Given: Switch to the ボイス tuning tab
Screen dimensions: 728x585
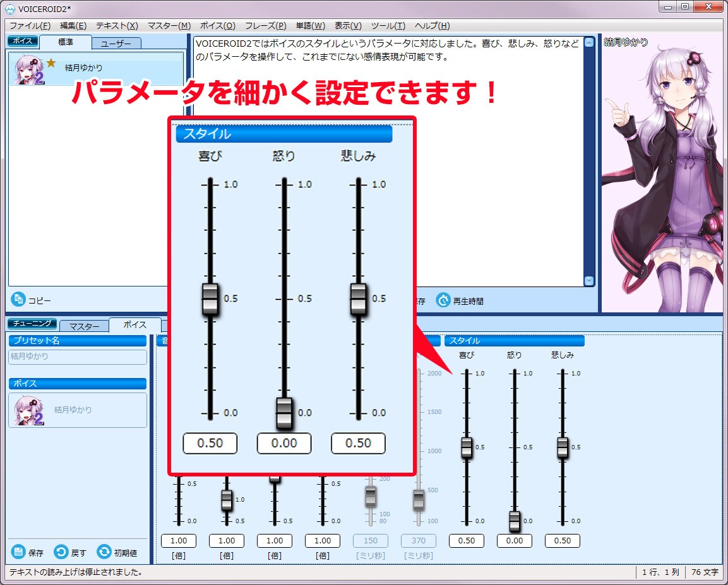Looking at the screenshot, I should click(x=135, y=325).
